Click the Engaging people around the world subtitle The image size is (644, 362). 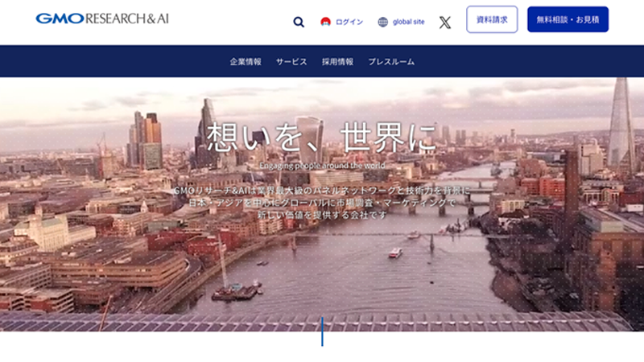tap(321, 166)
